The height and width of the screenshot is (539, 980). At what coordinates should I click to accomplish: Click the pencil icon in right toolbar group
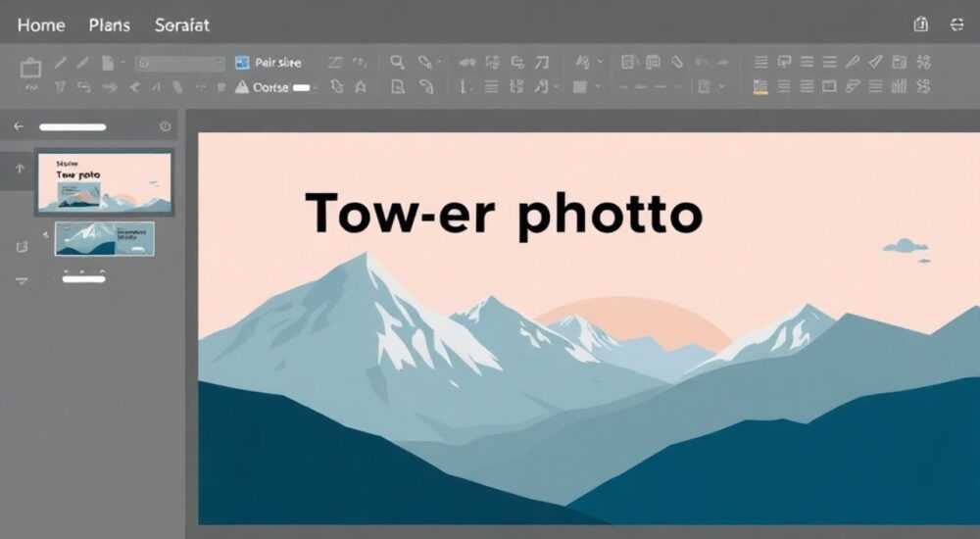(x=853, y=62)
